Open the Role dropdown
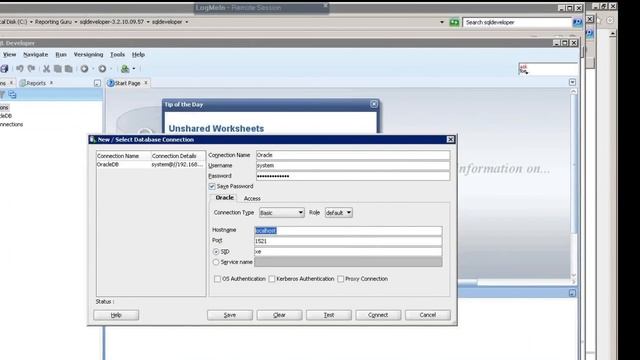640x360 pixels. [339, 213]
